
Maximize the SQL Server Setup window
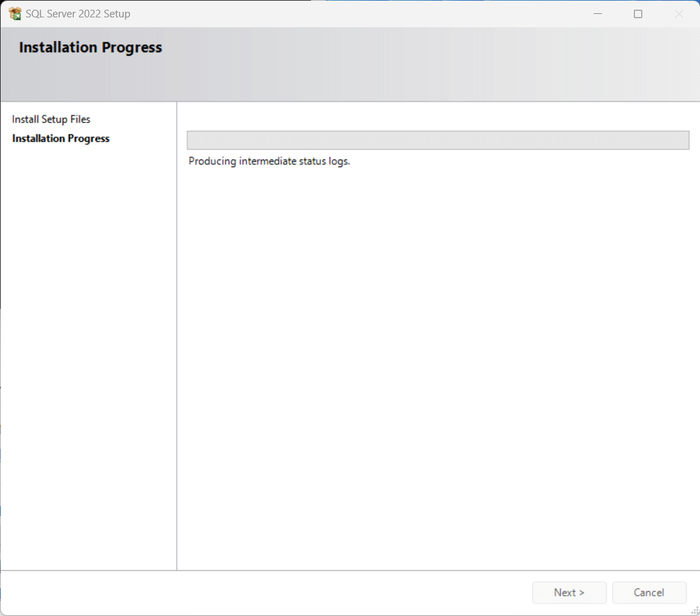point(638,14)
